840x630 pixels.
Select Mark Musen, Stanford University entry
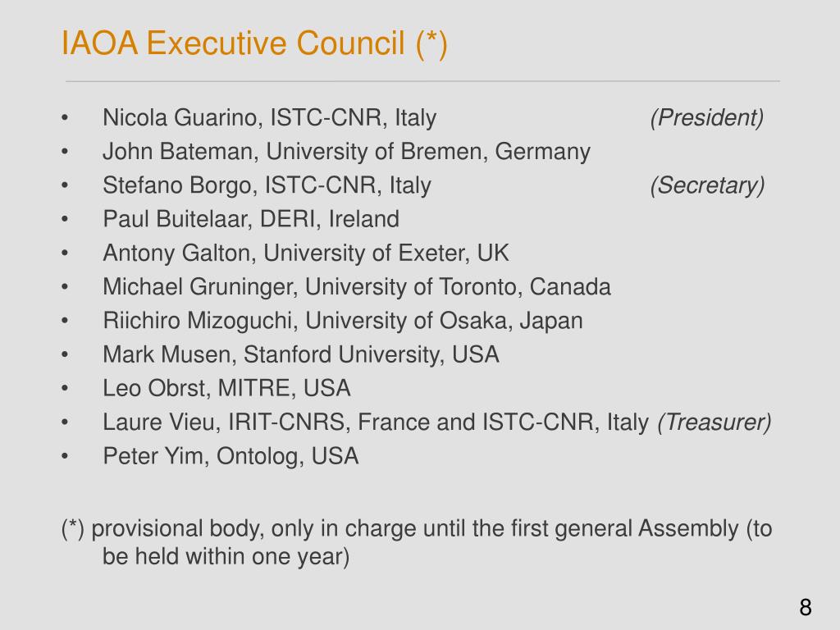point(301,354)
